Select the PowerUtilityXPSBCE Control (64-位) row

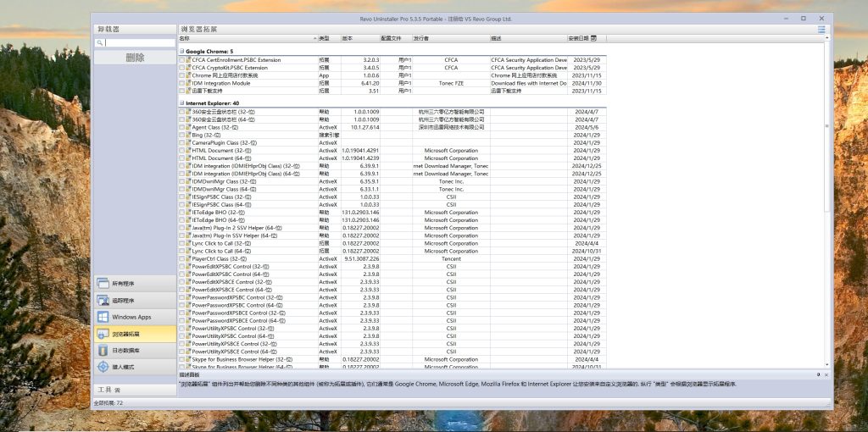click(x=392, y=352)
